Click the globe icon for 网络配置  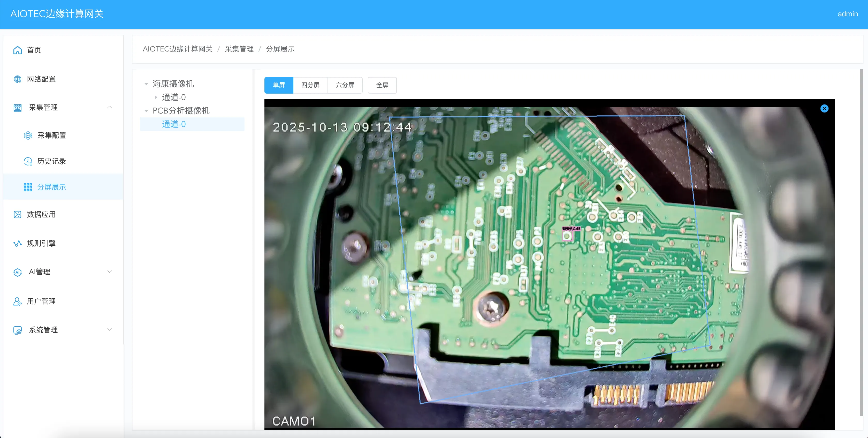click(18, 79)
